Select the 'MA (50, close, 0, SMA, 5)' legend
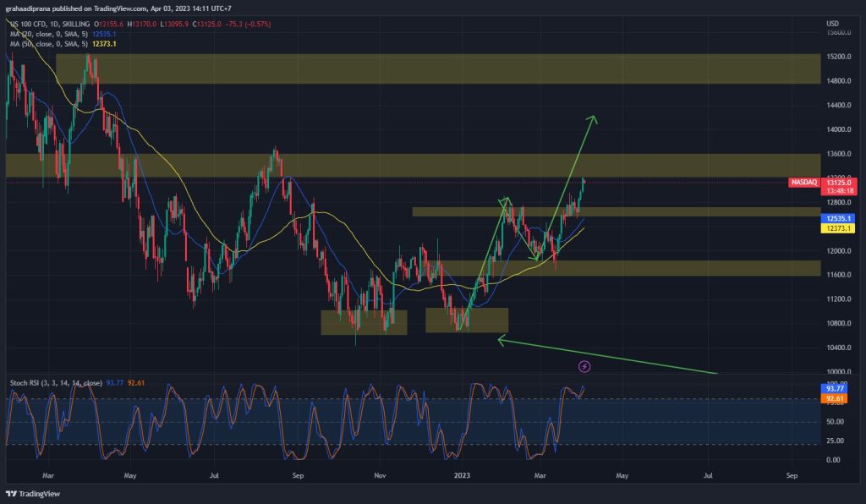866x504 pixels. click(48, 44)
